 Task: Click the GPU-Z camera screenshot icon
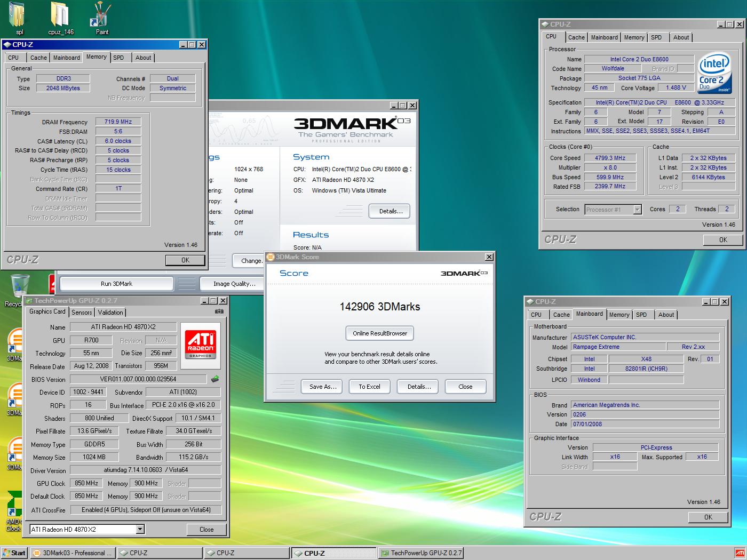219,311
